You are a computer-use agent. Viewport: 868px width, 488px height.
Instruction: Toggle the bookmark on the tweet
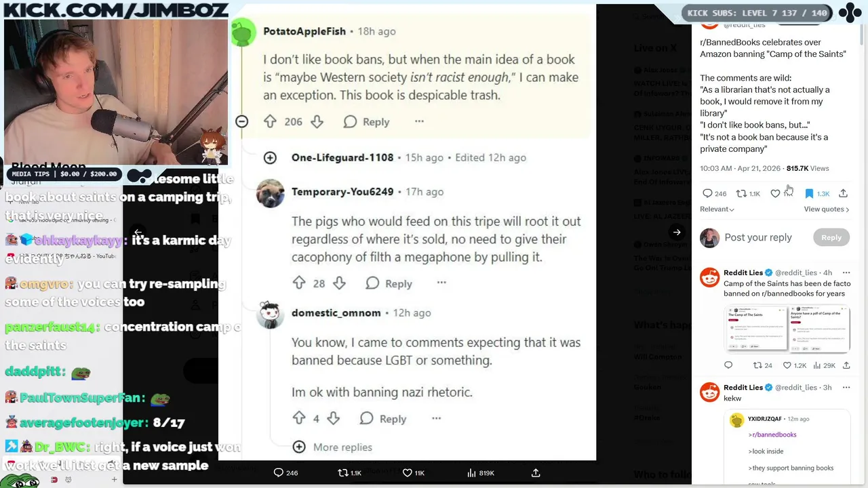point(809,194)
